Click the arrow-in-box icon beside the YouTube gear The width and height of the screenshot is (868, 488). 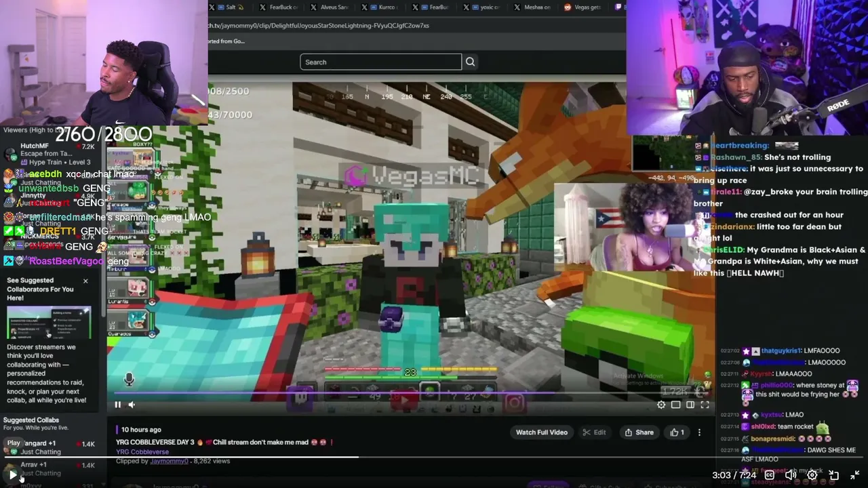pyautogui.click(x=834, y=475)
